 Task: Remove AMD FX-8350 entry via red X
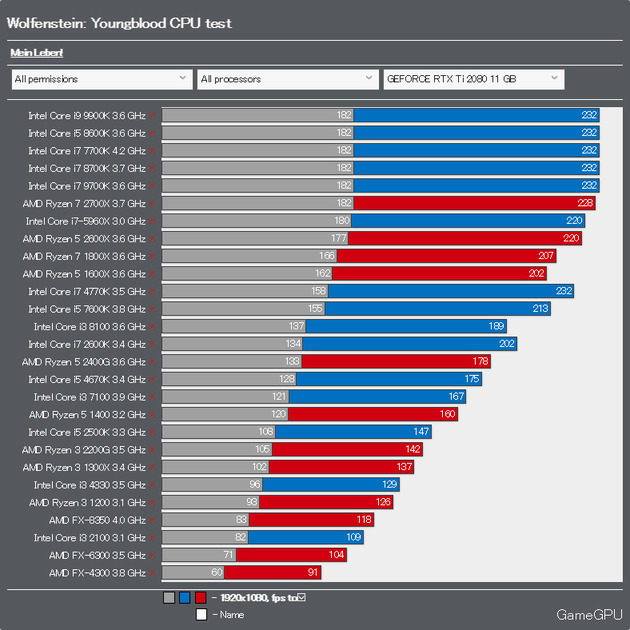coord(151,520)
